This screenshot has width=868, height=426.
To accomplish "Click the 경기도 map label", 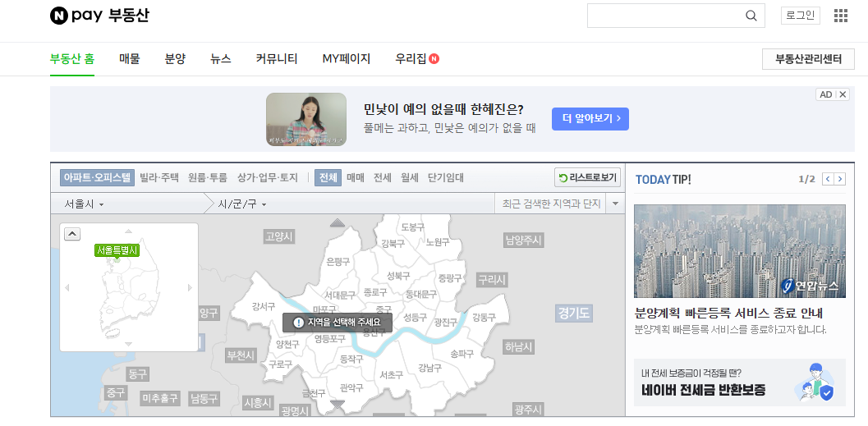I will pos(574,314).
